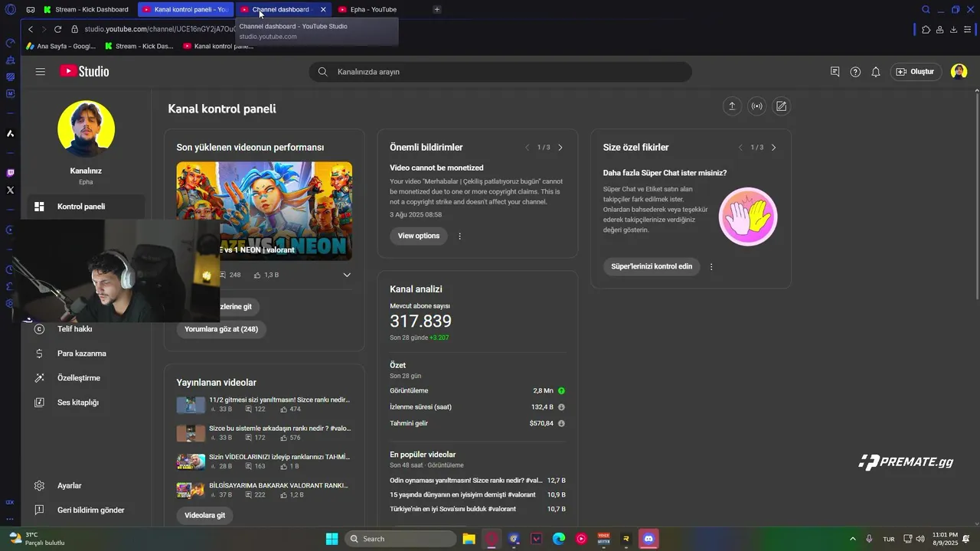
Task: Reload the current page
Action: (x=57, y=29)
